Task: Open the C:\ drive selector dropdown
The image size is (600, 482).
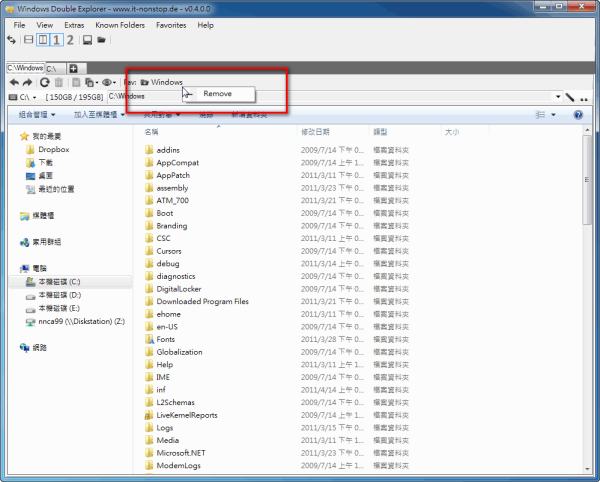Action: click(23, 97)
